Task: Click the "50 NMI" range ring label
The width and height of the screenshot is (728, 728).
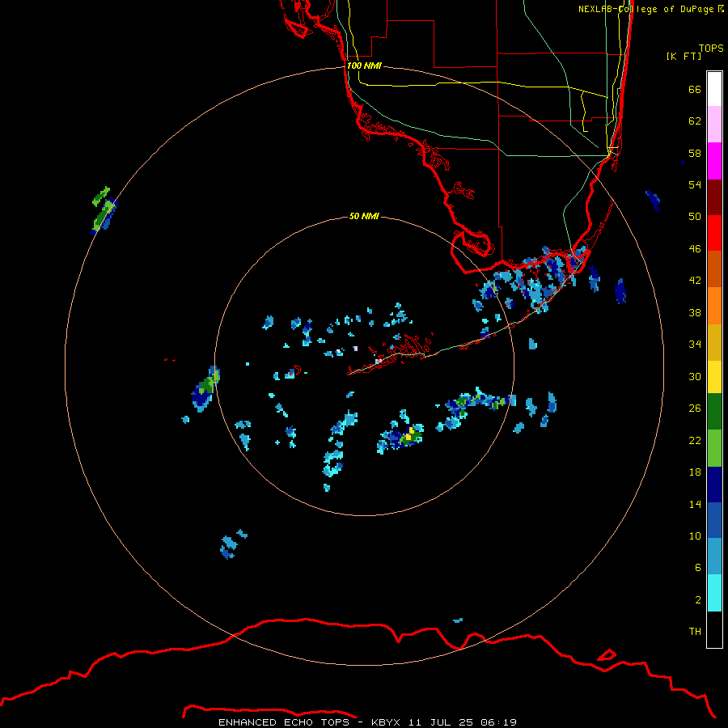Action: [364, 216]
